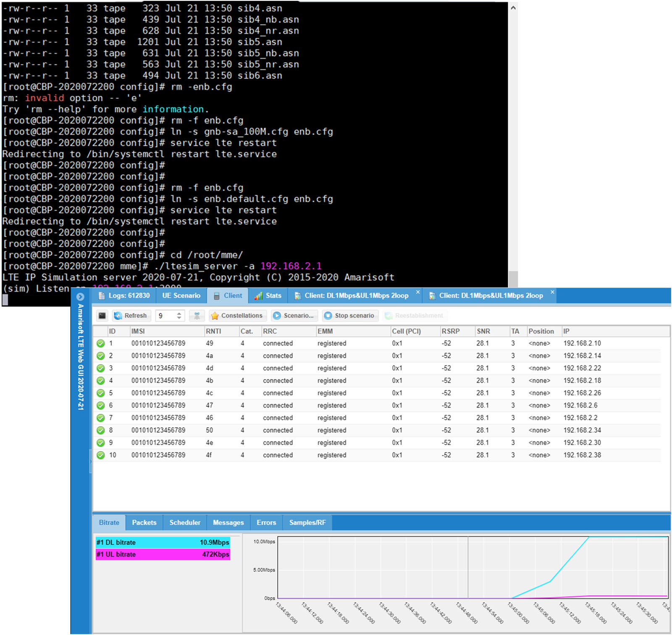Switch to the UE Scenario tab

(181, 295)
